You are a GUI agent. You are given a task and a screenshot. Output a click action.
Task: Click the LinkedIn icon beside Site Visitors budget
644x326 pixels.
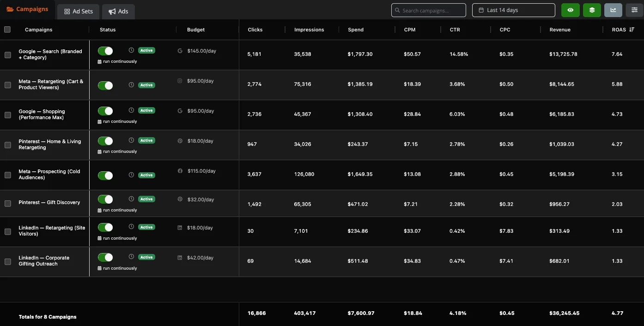pos(180,228)
